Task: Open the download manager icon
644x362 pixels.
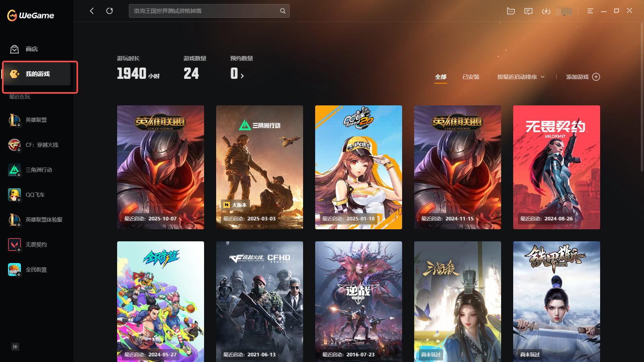Action: 546,11
